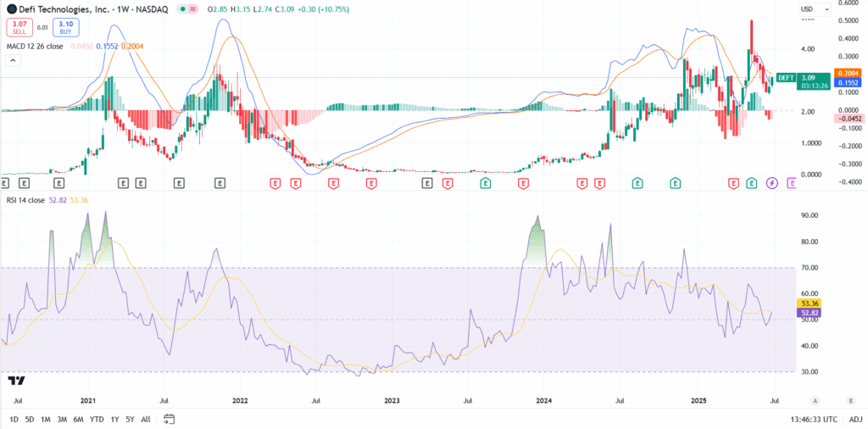
Task: Click the 90.00 RSI axis level
Action: tap(810, 216)
